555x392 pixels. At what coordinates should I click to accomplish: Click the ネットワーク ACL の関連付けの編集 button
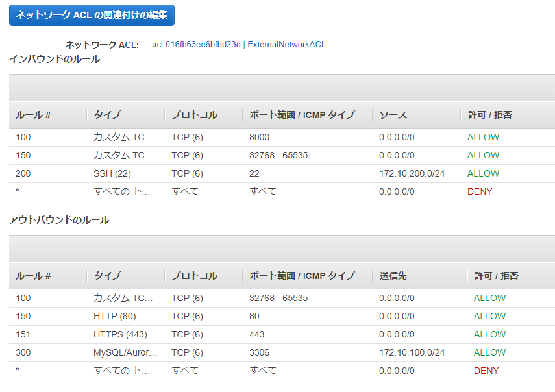coord(92,15)
